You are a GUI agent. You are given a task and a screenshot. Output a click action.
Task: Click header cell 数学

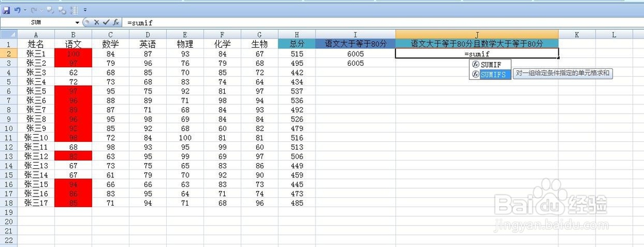pyautogui.click(x=110, y=44)
